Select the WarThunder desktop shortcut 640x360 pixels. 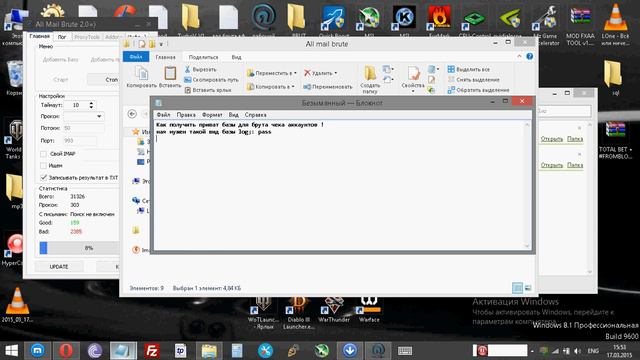click(334, 311)
